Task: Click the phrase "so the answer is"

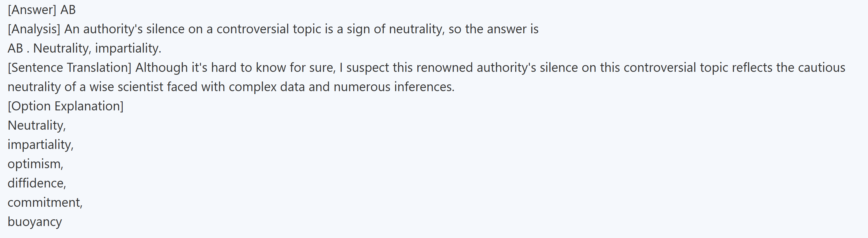Action: 493,29
